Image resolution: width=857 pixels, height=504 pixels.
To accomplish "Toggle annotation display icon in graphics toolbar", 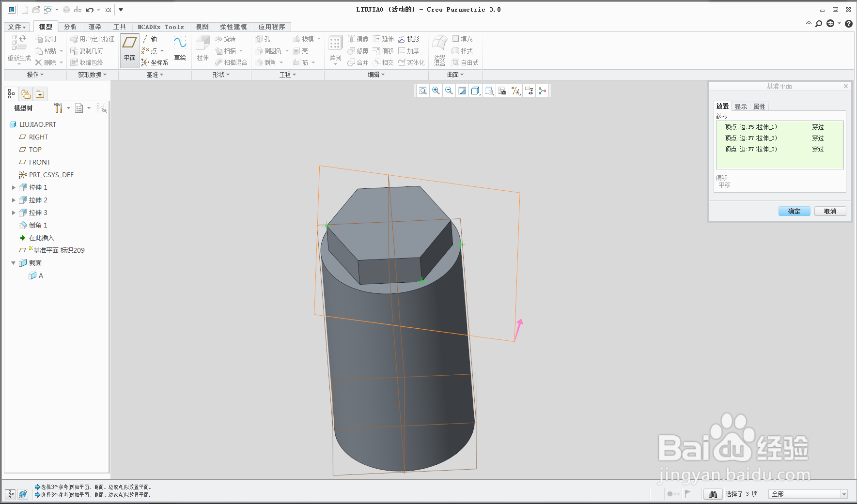I will point(529,91).
